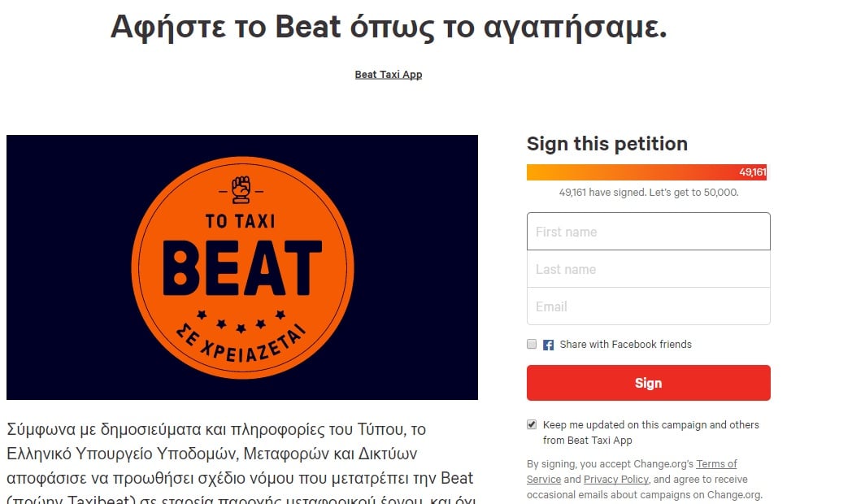Viewport: 852px width, 504px height.
Task: Click the orange signature progress bar
Action: point(646,172)
